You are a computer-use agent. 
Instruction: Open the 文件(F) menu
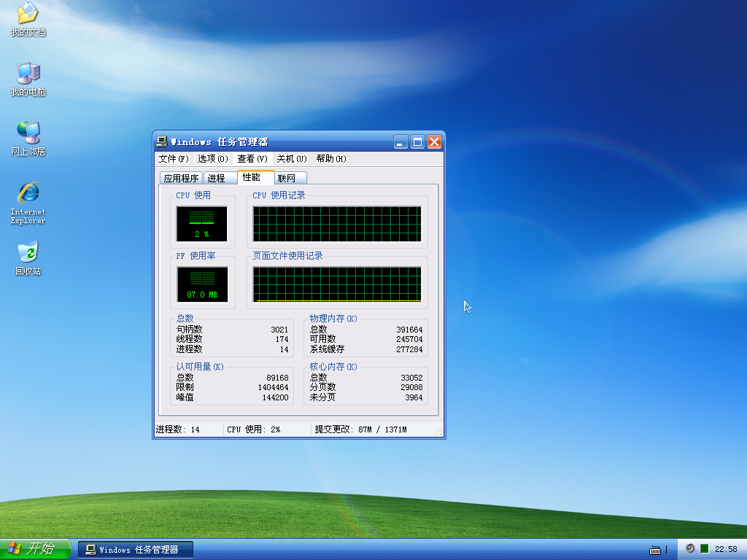click(174, 158)
